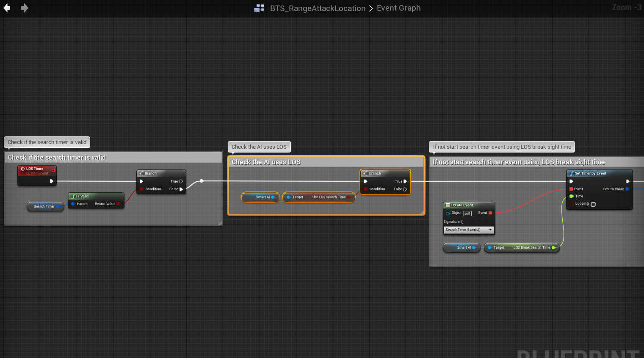This screenshot has height=358, width=644.
Task: Click the LOS Timer custom event node icon
Action: click(23, 169)
